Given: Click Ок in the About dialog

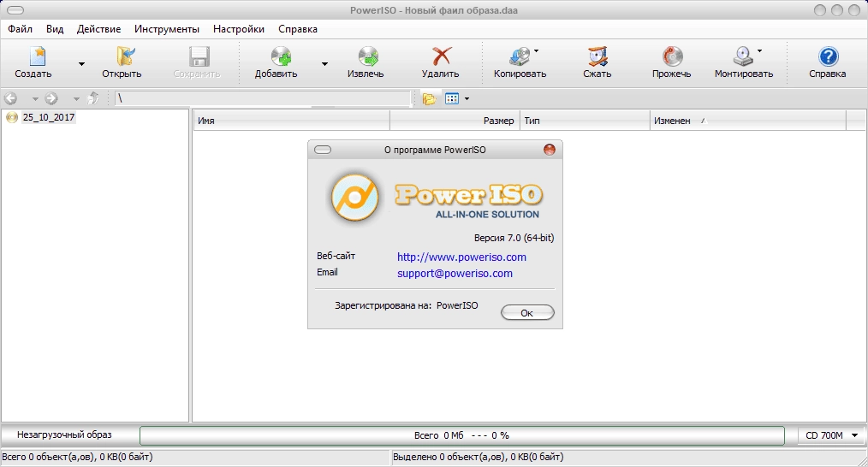Looking at the screenshot, I should [527, 313].
